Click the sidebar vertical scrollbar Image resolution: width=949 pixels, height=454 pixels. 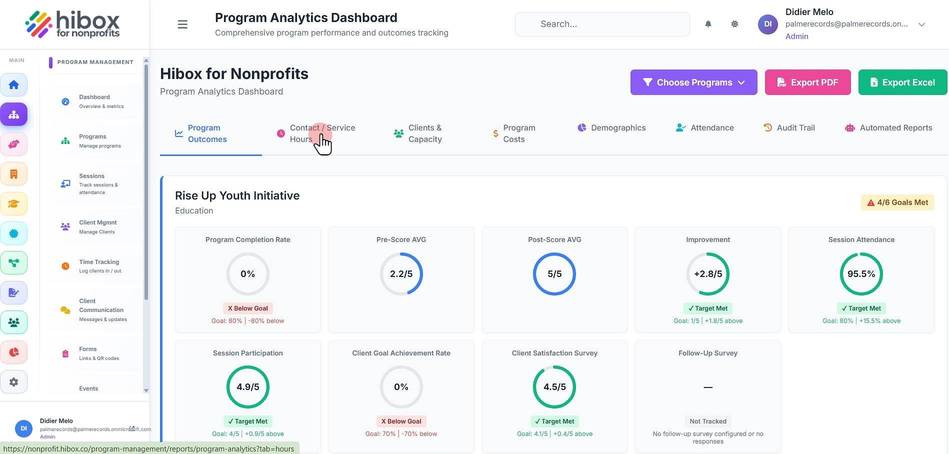click(146, 182)
